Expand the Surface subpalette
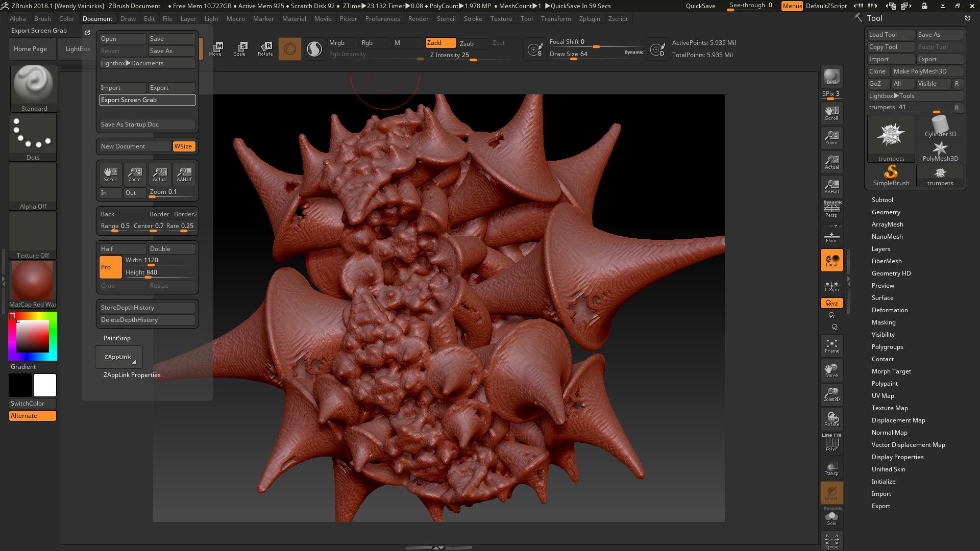The height and width of the screenshot is (551, 980). coord(883,298)
